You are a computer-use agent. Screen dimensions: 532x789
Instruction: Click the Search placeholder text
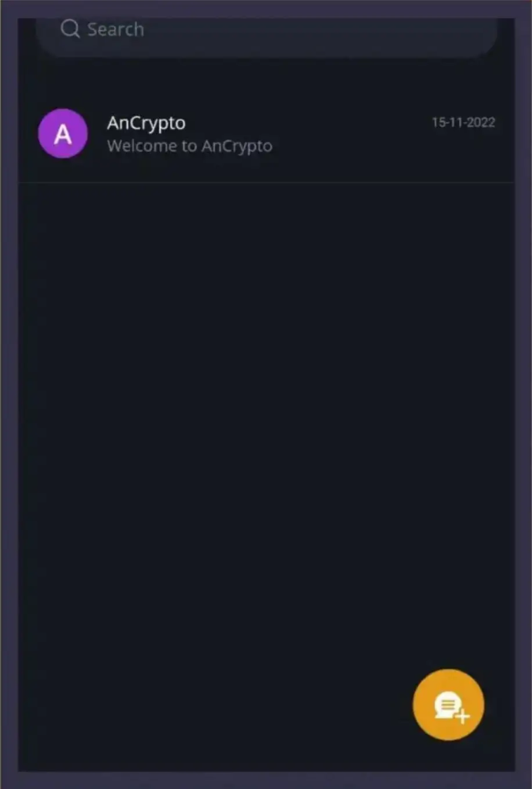115,29
